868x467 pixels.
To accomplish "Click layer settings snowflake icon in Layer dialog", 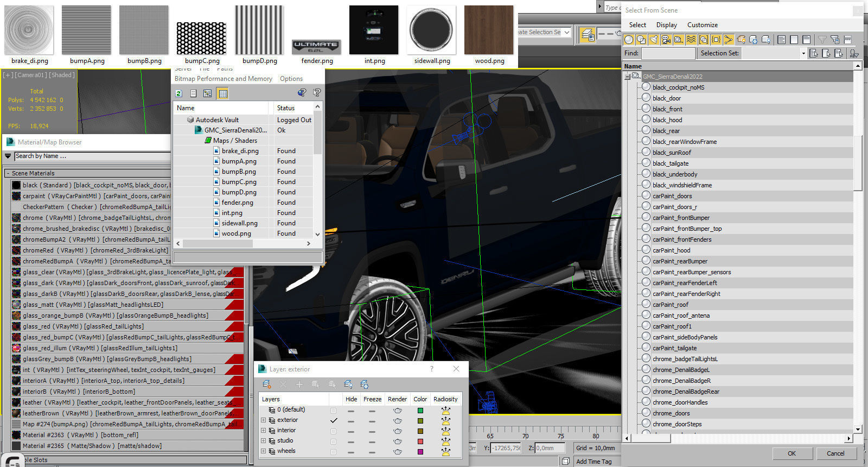I will (x=365, y=384).
